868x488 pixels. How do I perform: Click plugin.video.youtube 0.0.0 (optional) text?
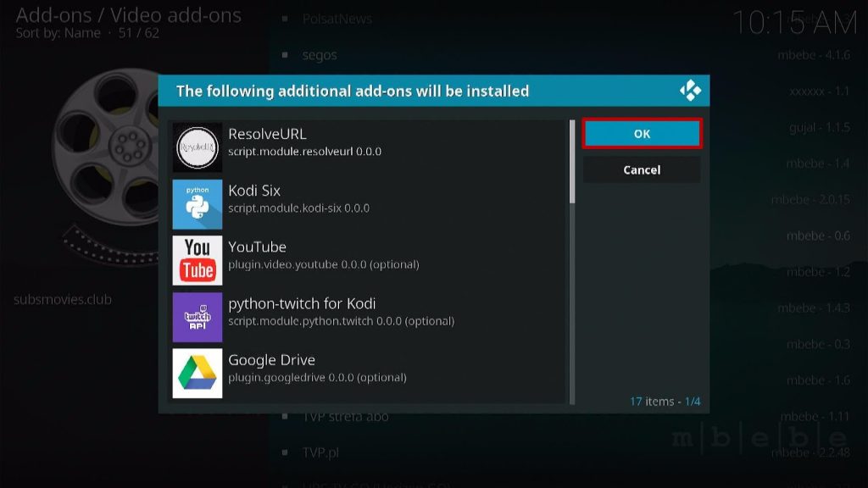[323, 264]
